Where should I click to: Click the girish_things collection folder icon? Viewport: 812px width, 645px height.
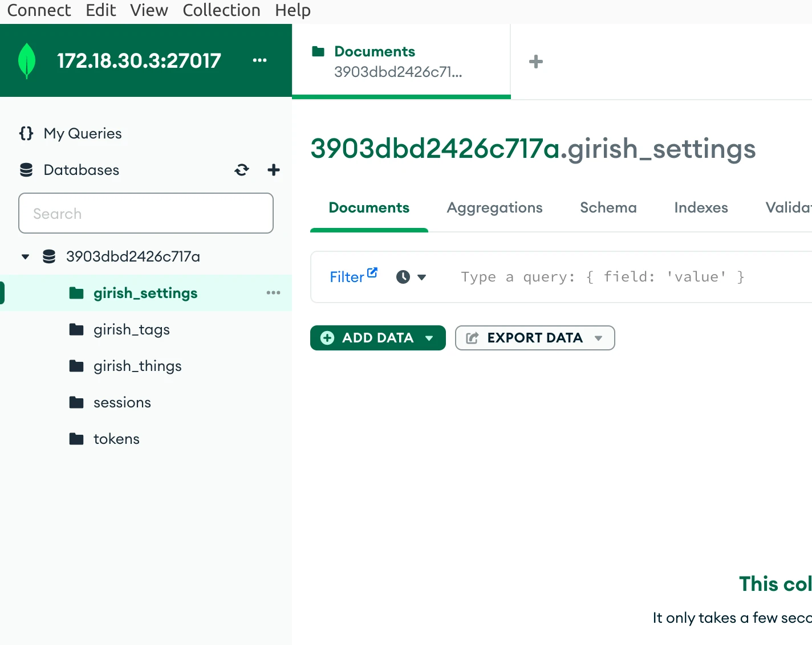pos(76,366)
